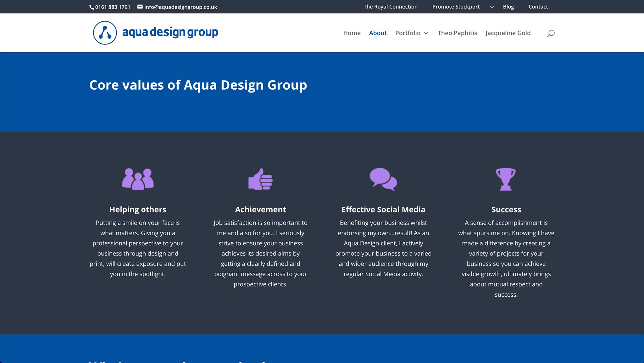Open the Contact link
The image size is (644, 363).
(538, 7)
